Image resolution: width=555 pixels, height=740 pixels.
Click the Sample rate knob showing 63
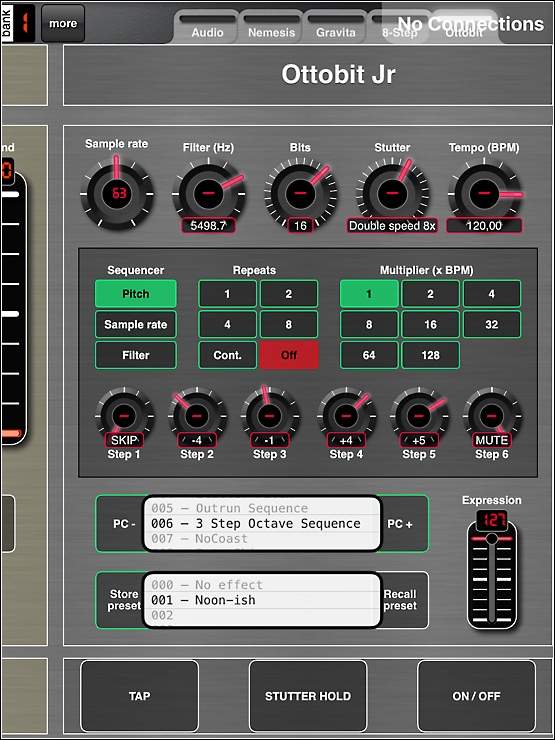pyautogui.click(x=117, y=193)
